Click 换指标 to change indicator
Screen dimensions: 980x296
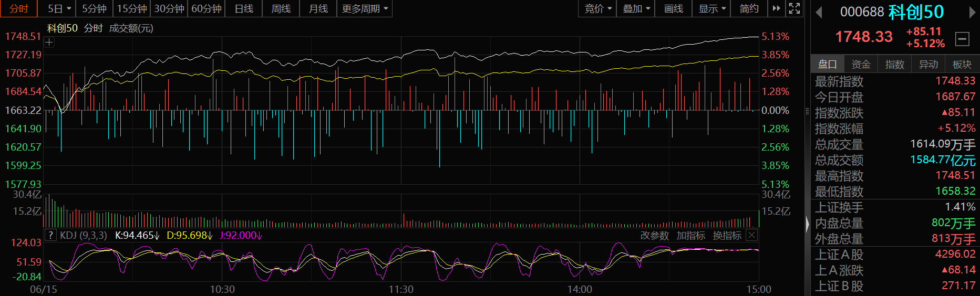click(x=727, y=236)
